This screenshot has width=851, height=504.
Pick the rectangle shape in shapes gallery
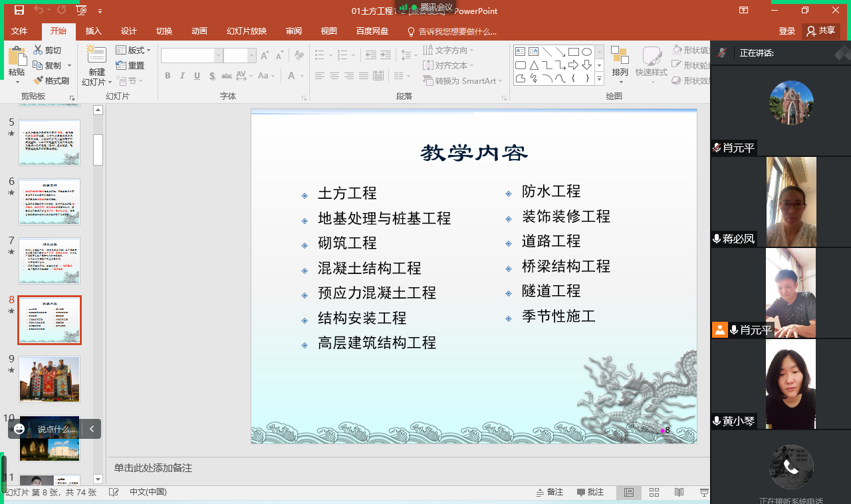pos(573,52)
